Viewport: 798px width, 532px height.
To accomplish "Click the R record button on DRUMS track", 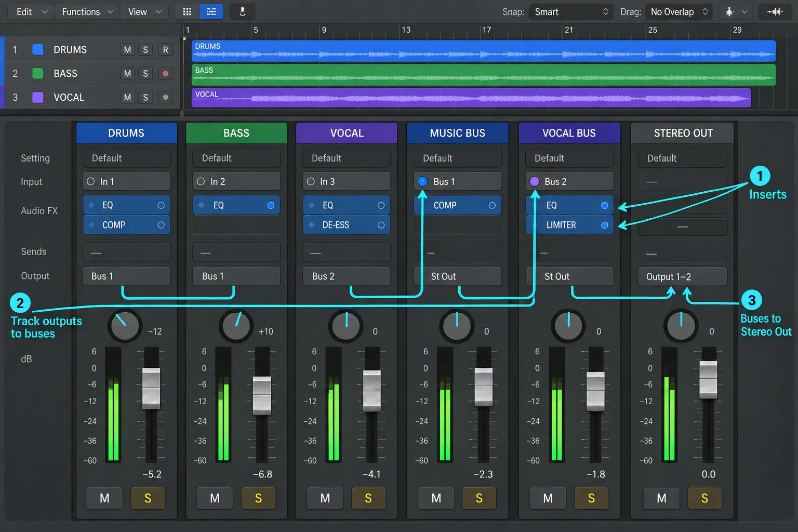I will (x=165, y=49).
